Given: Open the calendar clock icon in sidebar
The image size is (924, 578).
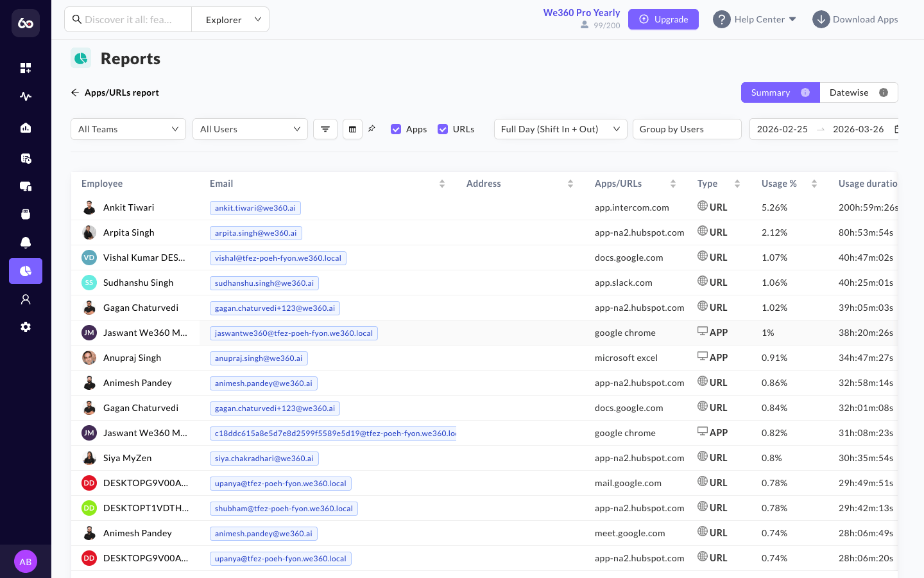Looking at the screenshot, I should coord(26,158).
